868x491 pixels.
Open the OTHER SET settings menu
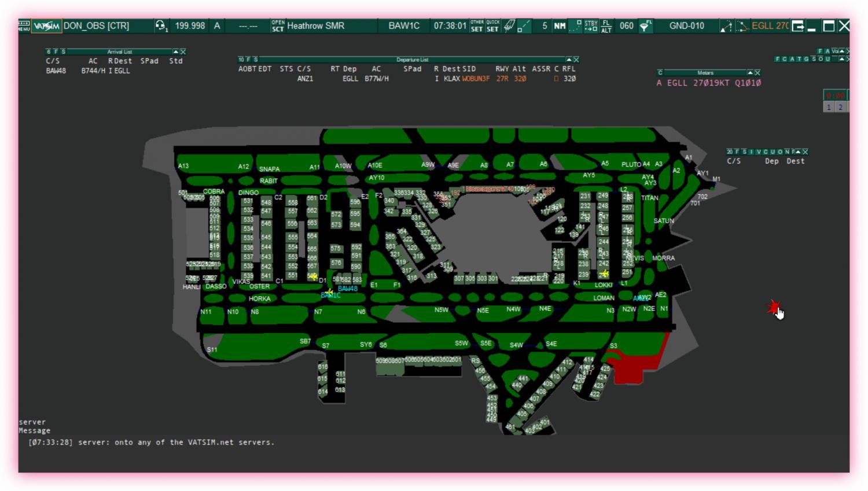(x=477, y=25)
